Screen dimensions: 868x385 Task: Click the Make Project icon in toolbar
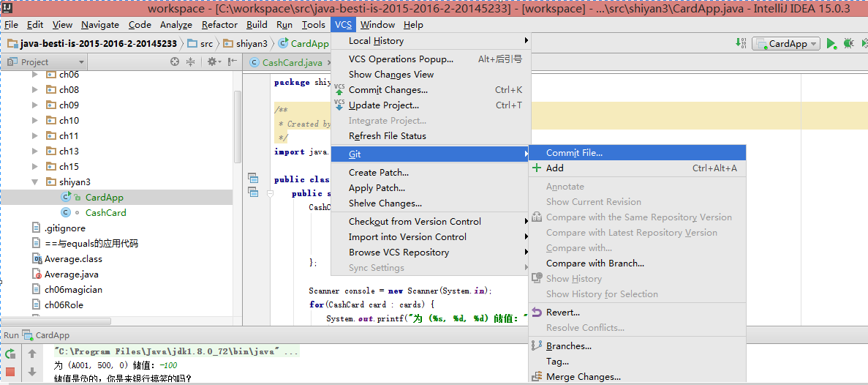(x=741, y=43)
